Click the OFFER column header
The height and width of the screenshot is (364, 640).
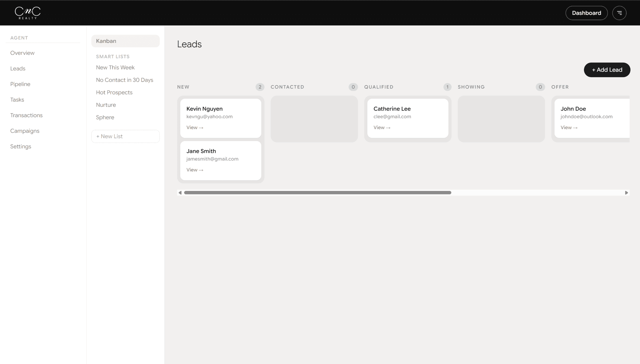(x=560, y=87)
